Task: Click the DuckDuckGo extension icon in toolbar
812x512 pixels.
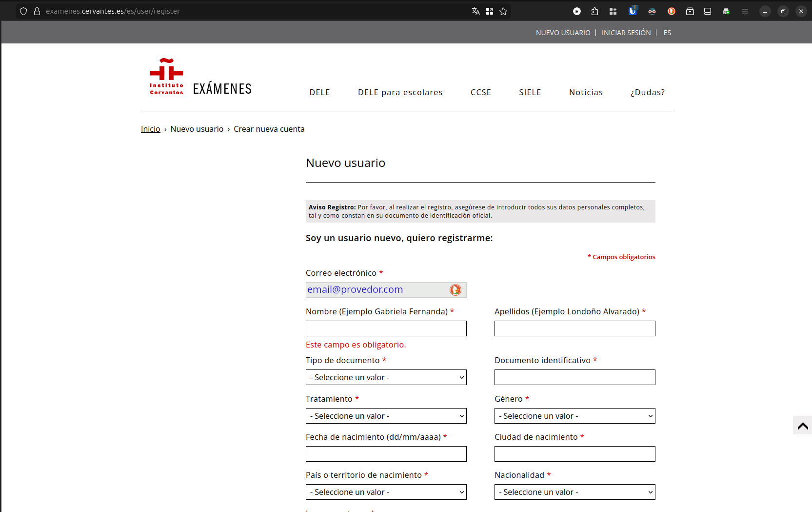Action: pos(672,11)
